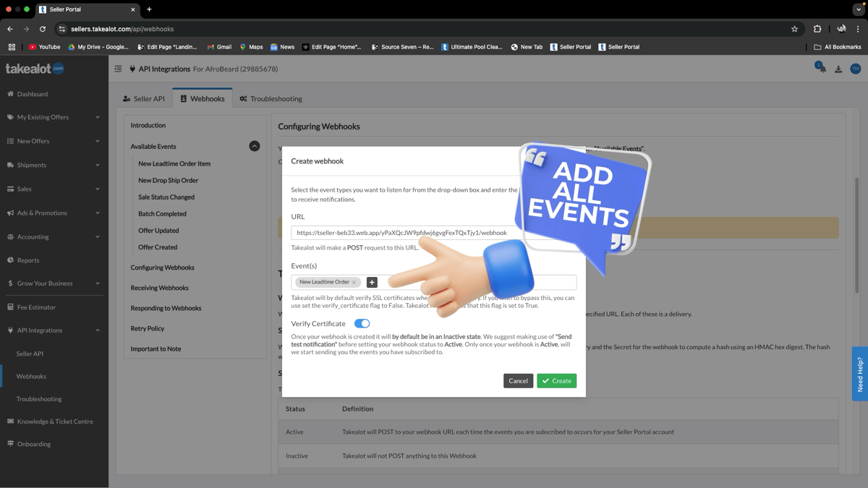The height and width of the screenshot is (488, 868).
Task: Open the Troubleshooting tab
Action: [x=271, y=98]
